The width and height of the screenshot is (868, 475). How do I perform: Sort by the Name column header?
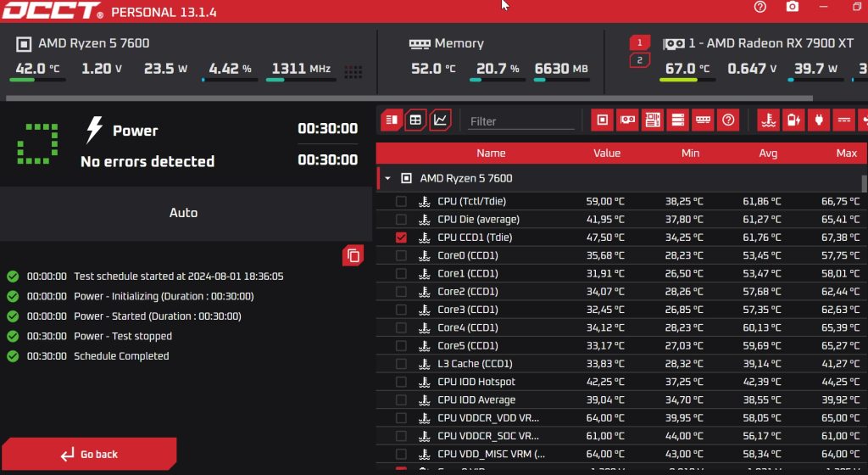[x=491, y=154]
